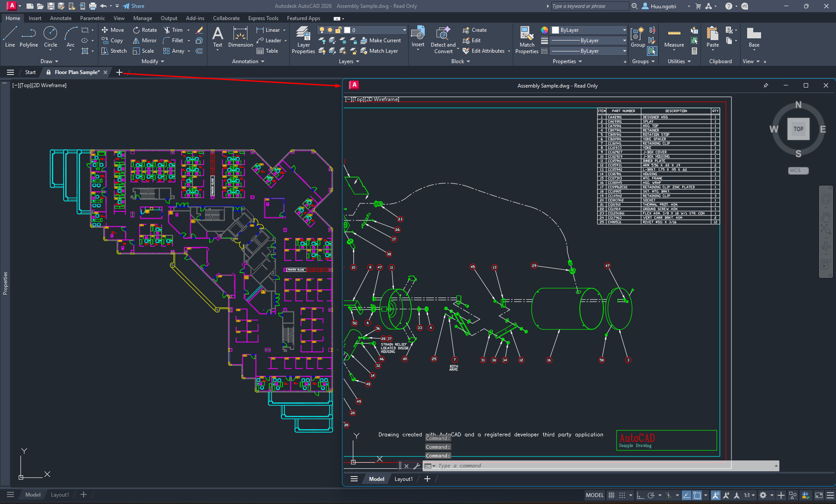Toggle polar tracking in status bar
This screenshot has height=504, width=836.
point(651,495)
